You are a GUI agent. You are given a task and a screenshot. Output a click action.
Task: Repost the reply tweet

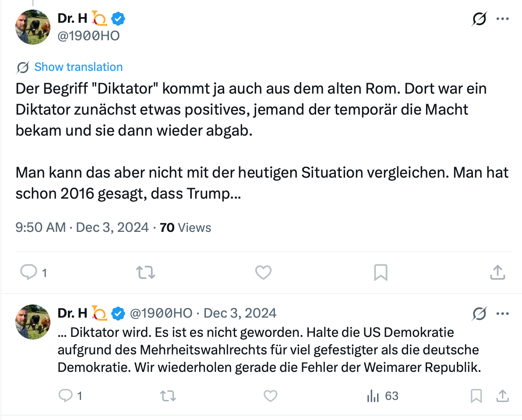point(167,396)
